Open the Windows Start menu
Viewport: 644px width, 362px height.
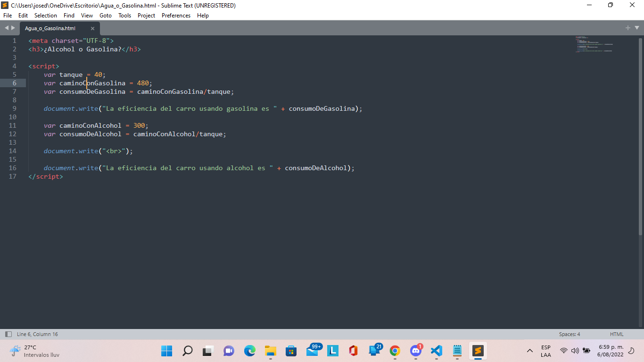pyautogui.click(x=166, y=351)
